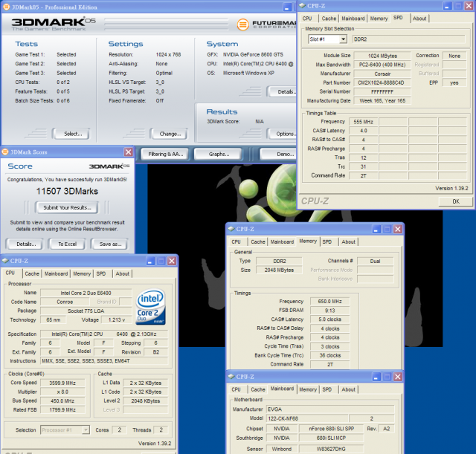Minimize the CPU-Z CPU window
476x454 pixels.
(x=150, y=261)
